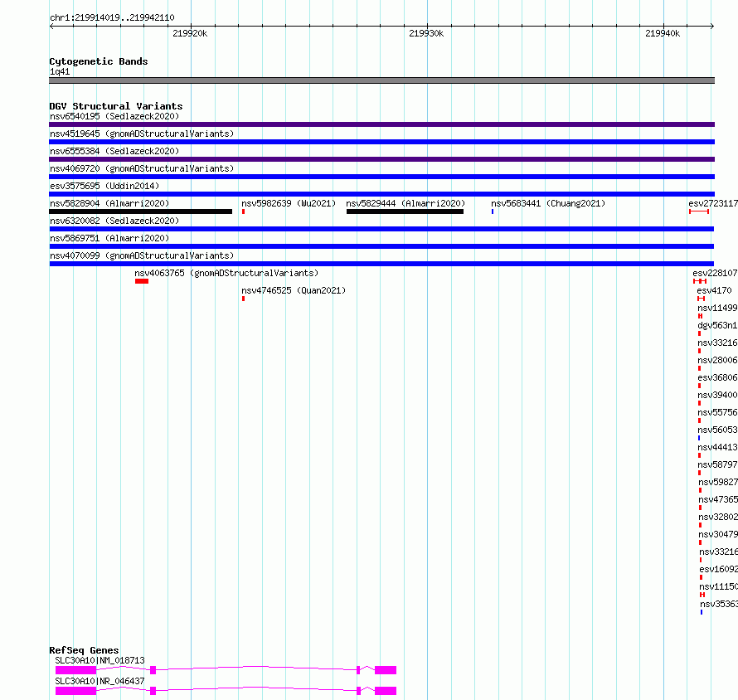Click the nsv59827 variant label
Screen dimensions: 738x700
pos(718,482)
